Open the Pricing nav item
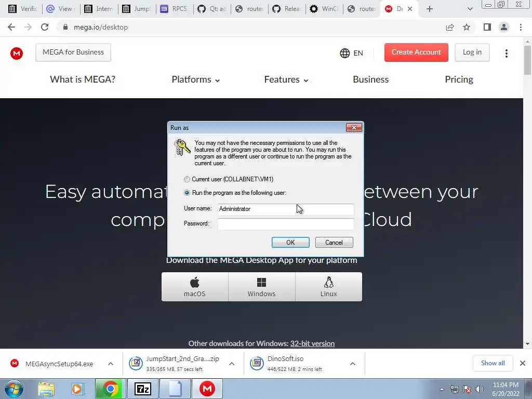Image resolution: width=532 pixels, height=399 pixels. (x=459, y=79)
